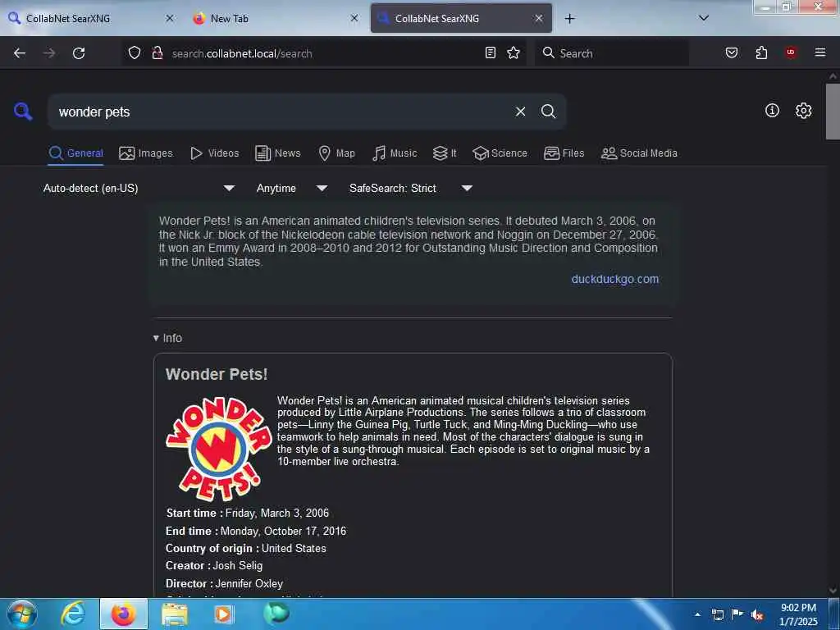Click muted volume icon in system tray
Image resolution: width=840 pixels, height=630 pixels.
pos(756,615)
